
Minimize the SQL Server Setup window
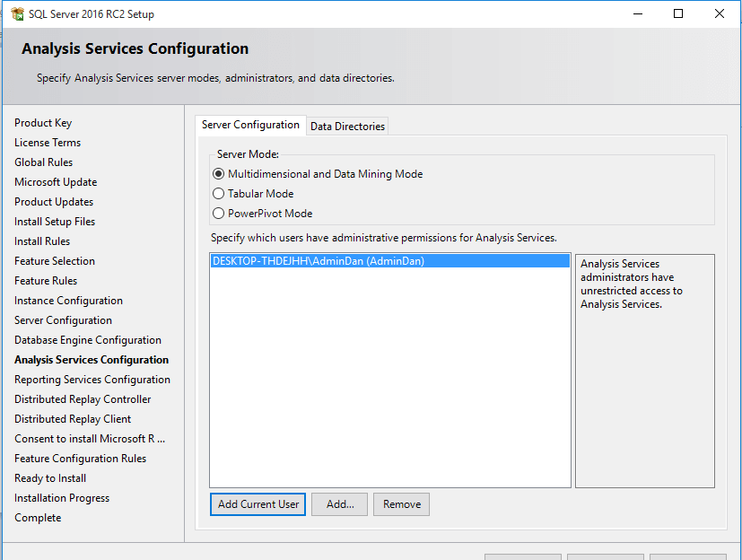click(x=637, y=13)
